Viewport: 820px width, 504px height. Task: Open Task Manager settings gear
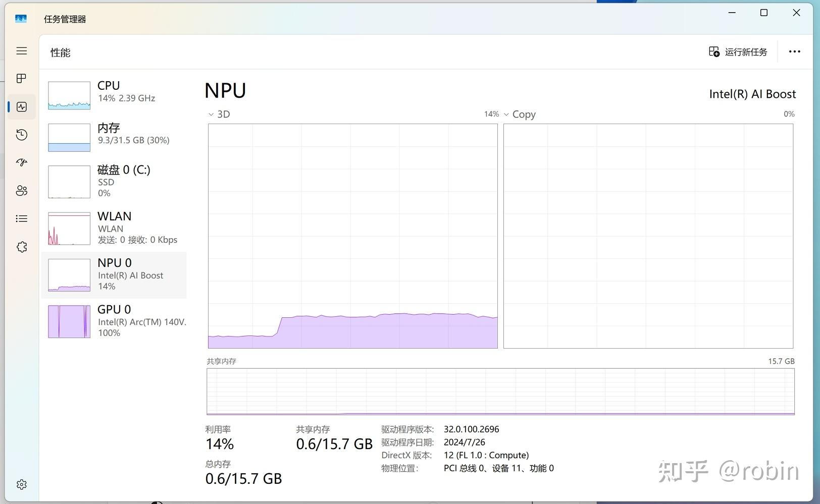[x=21, y=484]
